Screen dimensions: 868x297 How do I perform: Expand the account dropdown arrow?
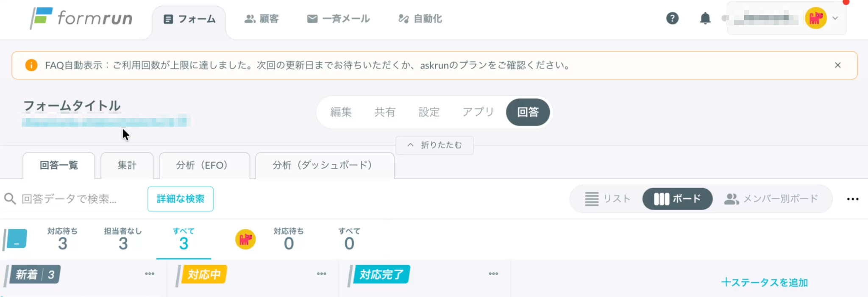point(835,18)
